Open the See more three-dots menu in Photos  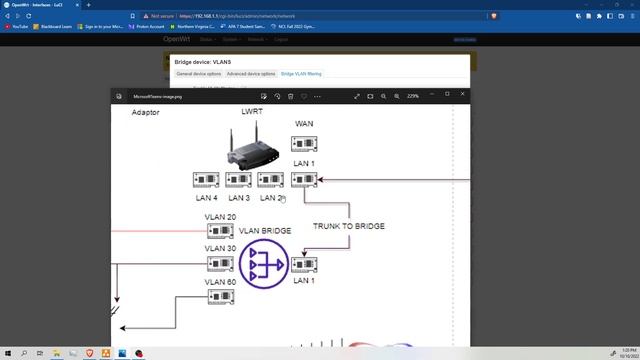click(317, 96)
